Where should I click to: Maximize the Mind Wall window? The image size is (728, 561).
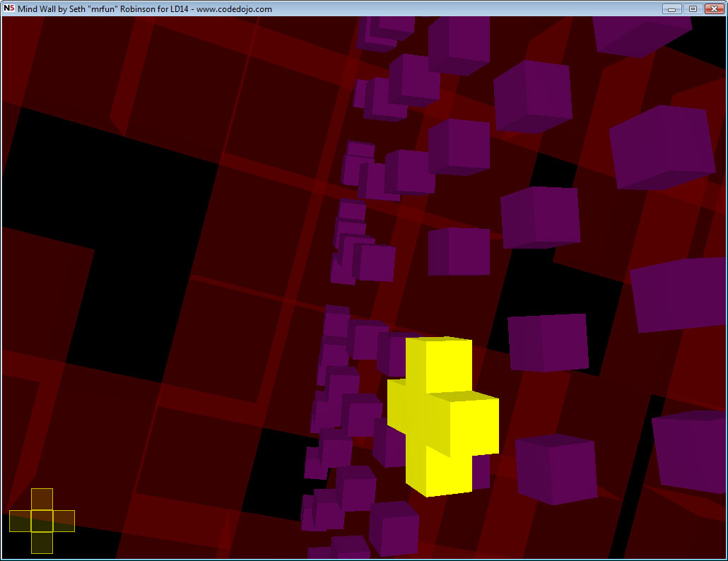point(693,8)
